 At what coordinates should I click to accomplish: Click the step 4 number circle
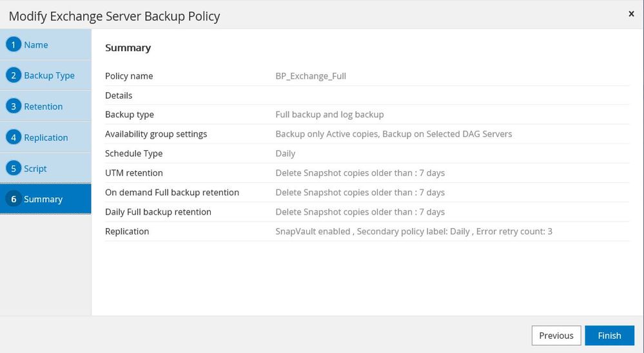click(x=14, y=137)
